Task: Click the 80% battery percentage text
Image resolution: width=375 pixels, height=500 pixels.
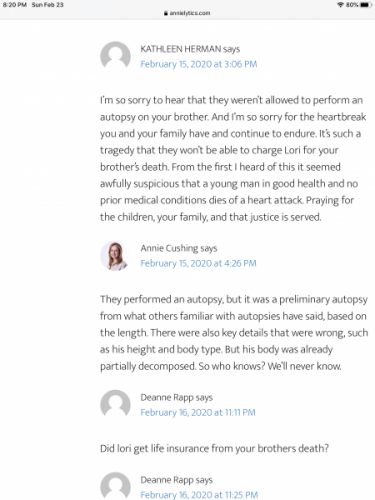Action: 352,5
